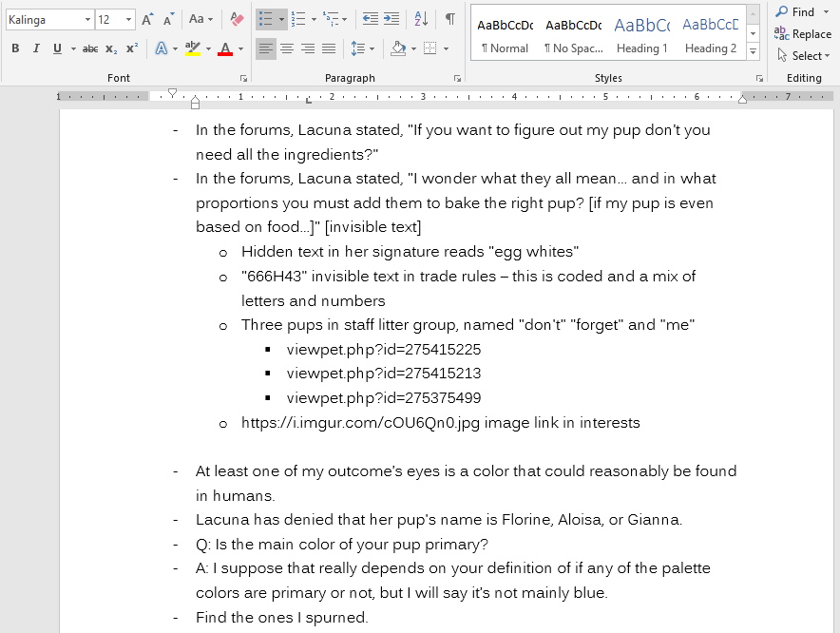
Task: Open Find options dropdown arrow
Action: tap(826, 11)
